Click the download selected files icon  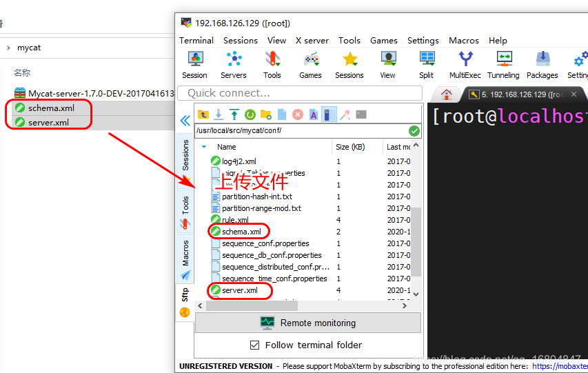(x=219, y=114)
